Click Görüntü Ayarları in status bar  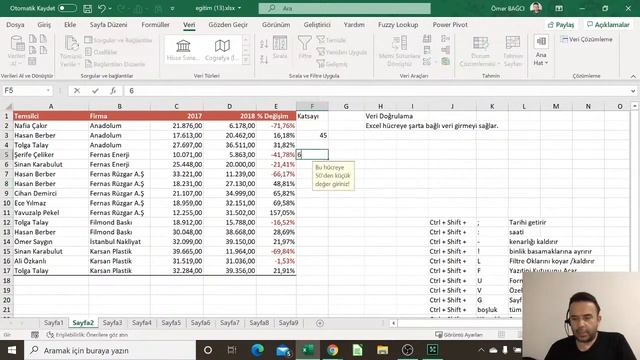pos(459,335)
